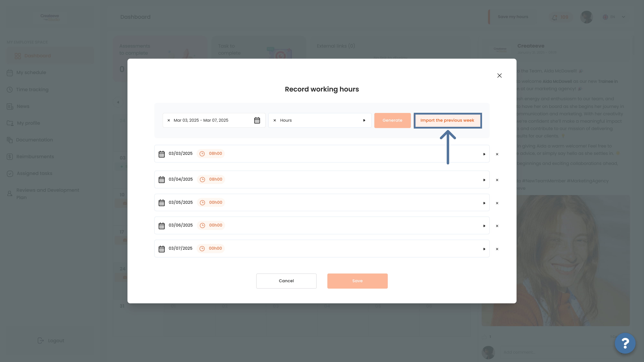Open the date range calendar picker

click(x=257, y=120)
